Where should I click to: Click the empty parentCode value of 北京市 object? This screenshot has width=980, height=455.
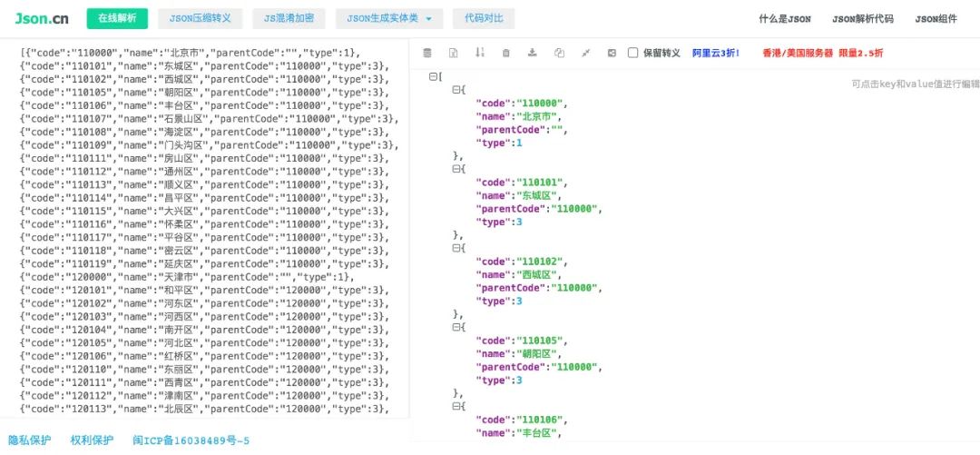click(556, 130)
